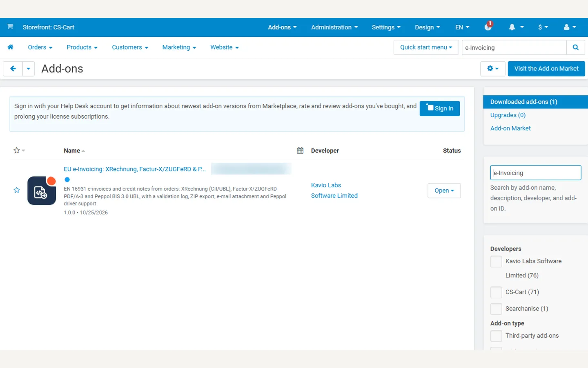Open the Add-ons top menu
588x368 pixels.
[x=282, y=27]
